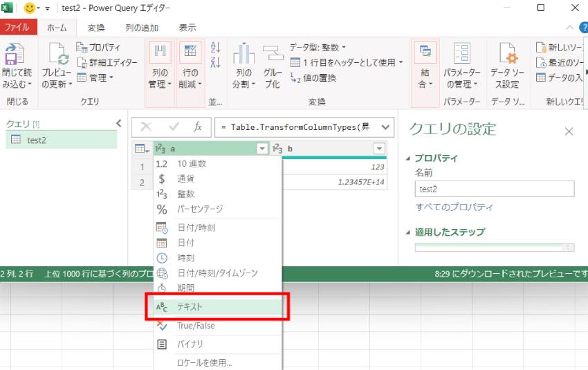This screenshot has height=370, width=588.
Task: Choose テキスト text type
Action: click(217, 307)
